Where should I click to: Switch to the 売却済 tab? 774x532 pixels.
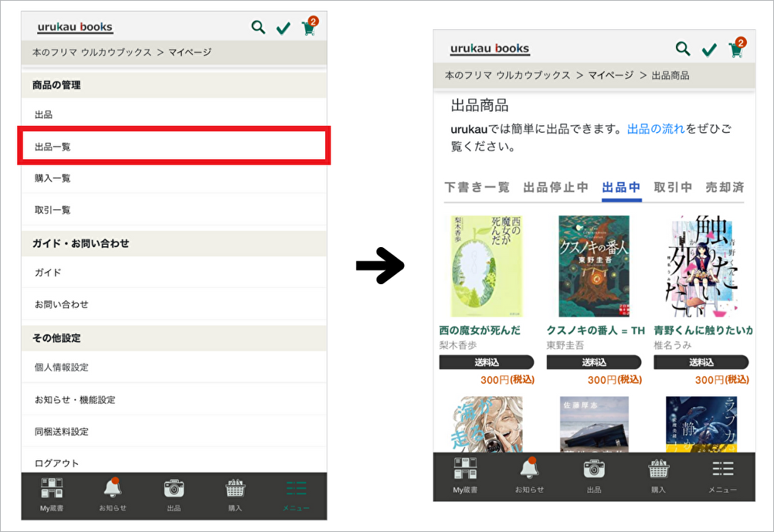[725, 188]
